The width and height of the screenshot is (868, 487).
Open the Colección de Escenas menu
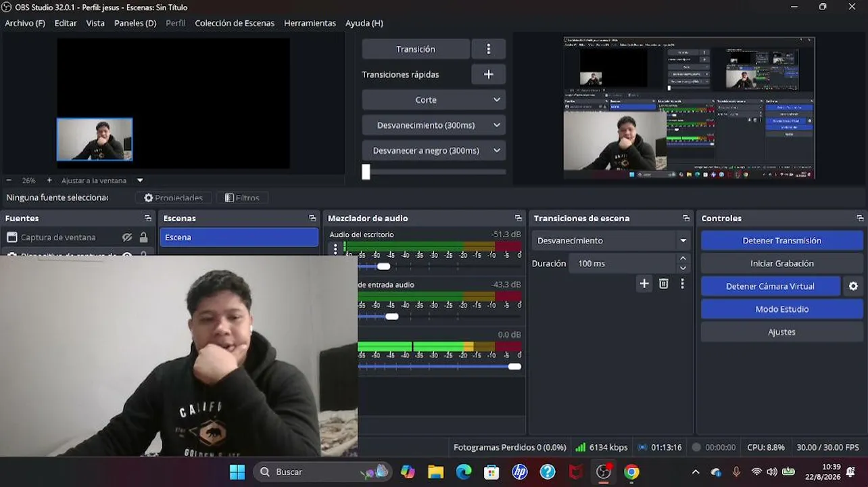point(235,23)
